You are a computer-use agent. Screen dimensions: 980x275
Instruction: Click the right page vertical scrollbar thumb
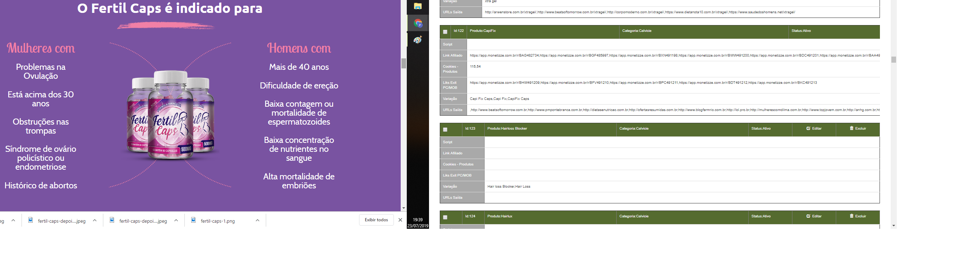pos(894,60)
